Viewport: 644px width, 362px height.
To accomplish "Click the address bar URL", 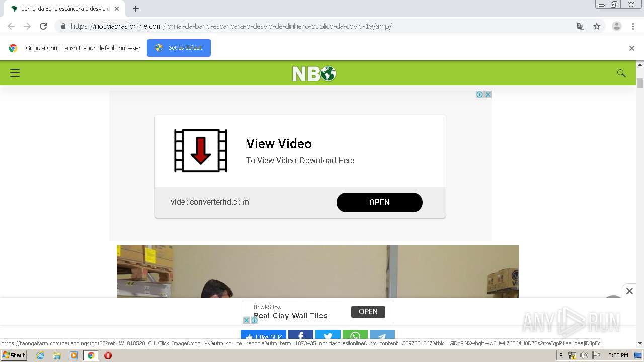I will click(x=231, y=26).
